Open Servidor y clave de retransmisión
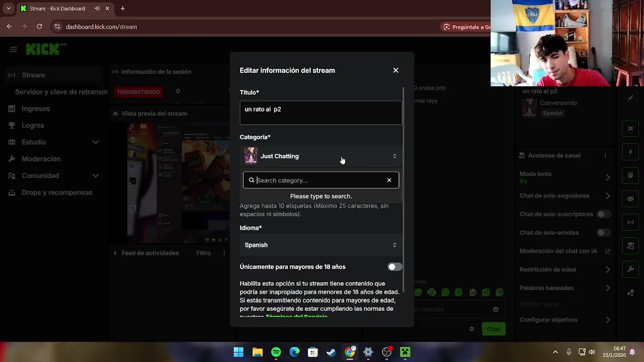The width and height of the screenshot is (644, 362). [x=61, y=92]
